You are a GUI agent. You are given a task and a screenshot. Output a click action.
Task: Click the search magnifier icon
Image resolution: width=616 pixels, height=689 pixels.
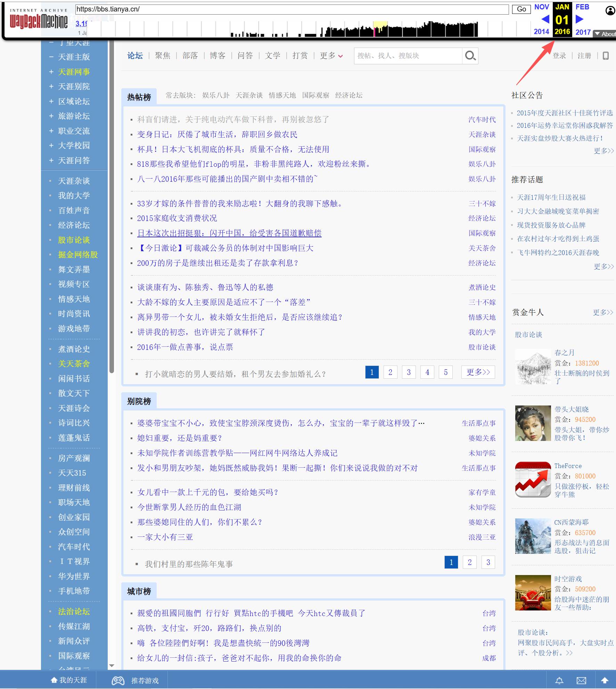[x=470, y=56]
